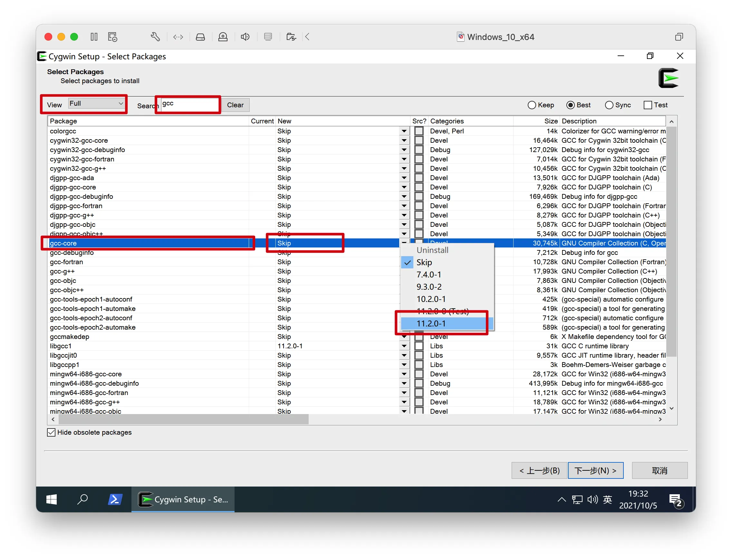
Task: Select the Sync radio button
Action: tap(609, 105)
